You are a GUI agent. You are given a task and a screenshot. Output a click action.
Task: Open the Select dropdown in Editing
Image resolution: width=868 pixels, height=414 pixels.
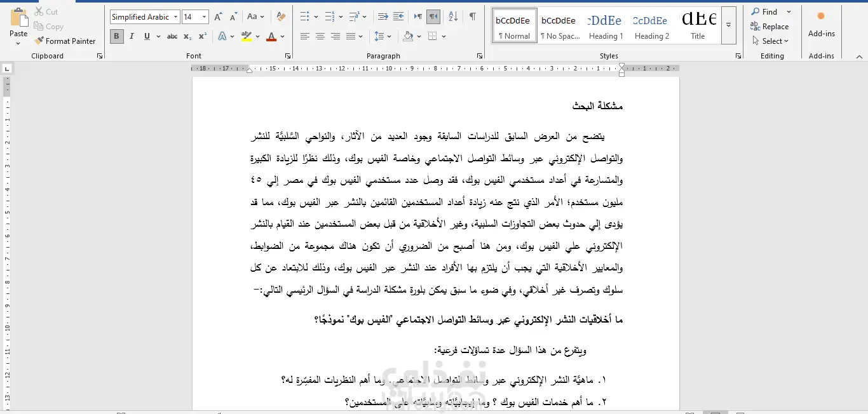point(770,41)
